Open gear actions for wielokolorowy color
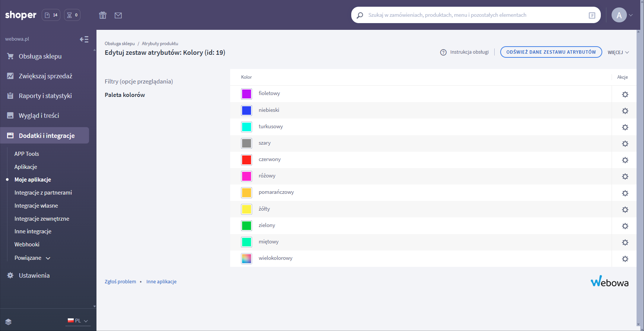This screenshot has height=331, width=644. (x=625, y=259)
